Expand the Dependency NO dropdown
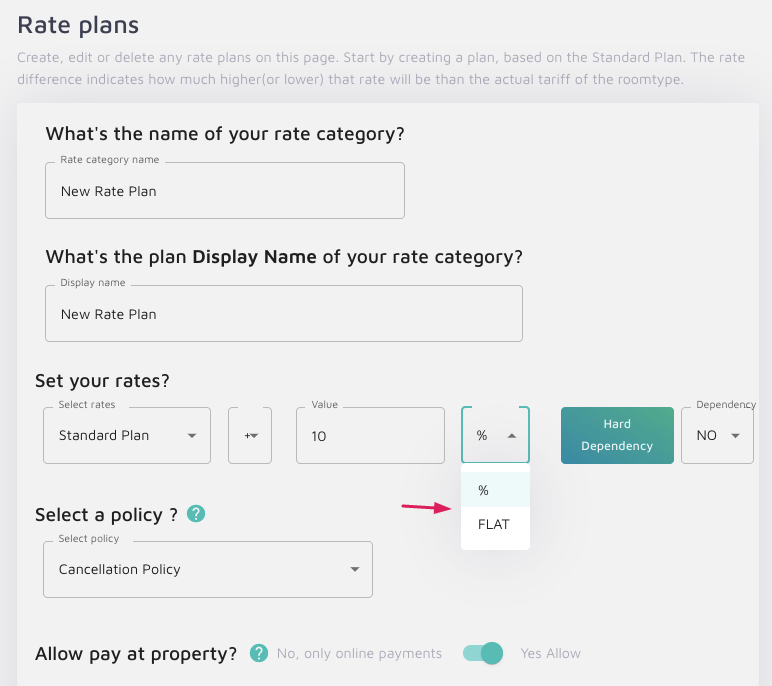772x686 pixels. pos(716,436)
